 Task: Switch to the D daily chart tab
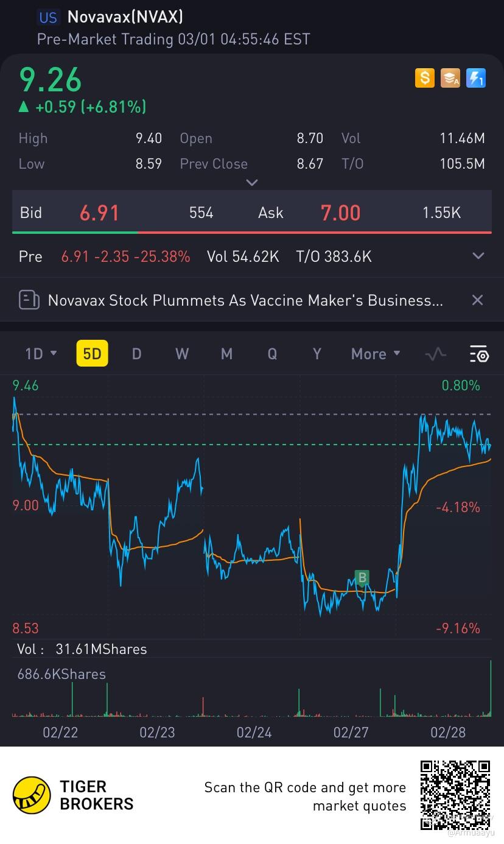click(137, 354)
